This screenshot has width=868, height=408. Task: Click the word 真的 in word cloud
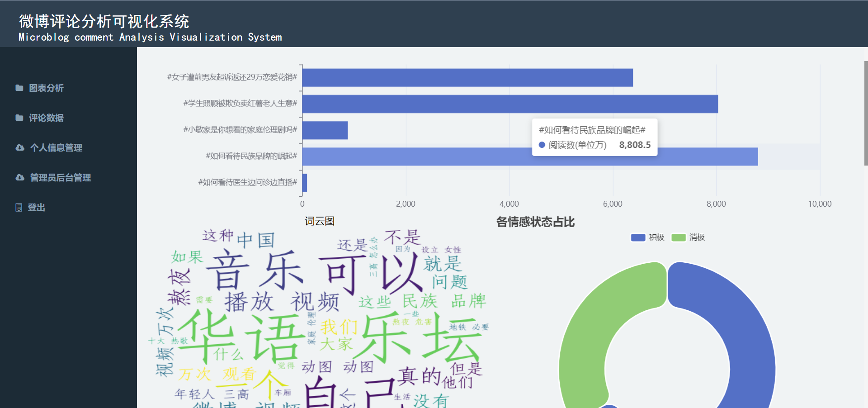[419, 376]
